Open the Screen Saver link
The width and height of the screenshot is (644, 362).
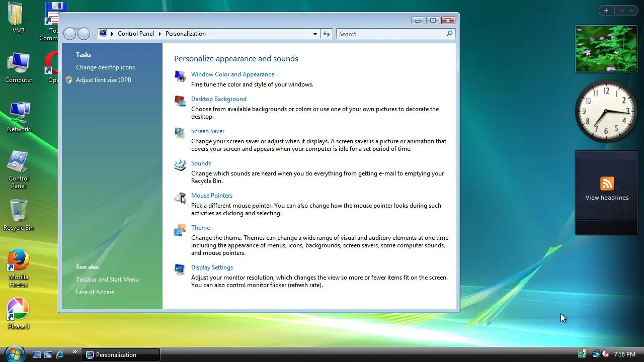[x=208, y=131]
